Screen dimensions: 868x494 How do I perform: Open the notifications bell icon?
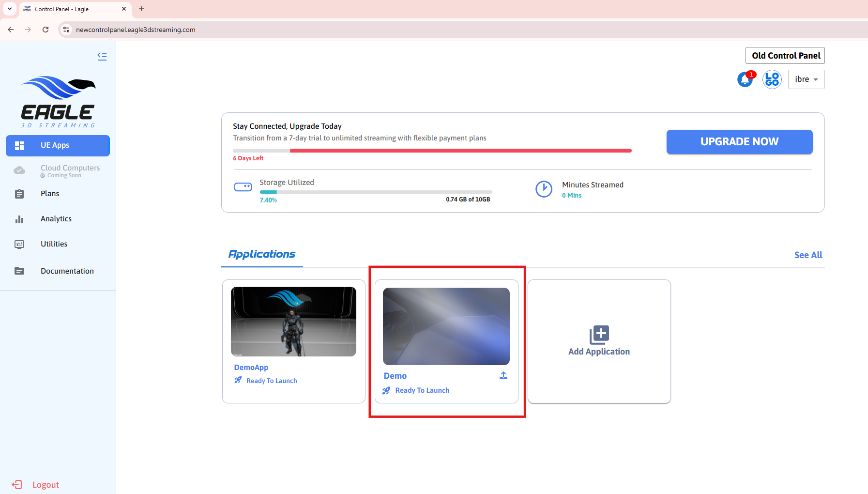tap(745, 79)
